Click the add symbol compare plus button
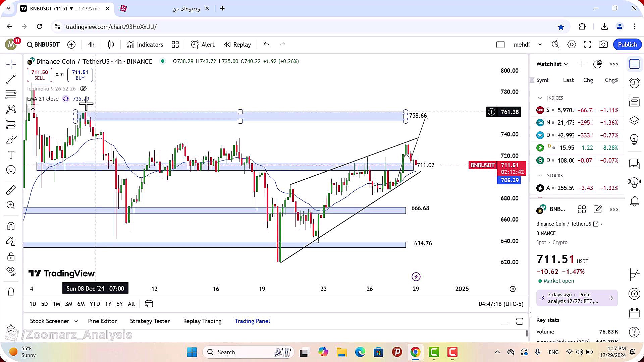Screen dimensions: 644x362 click(71, 45)
